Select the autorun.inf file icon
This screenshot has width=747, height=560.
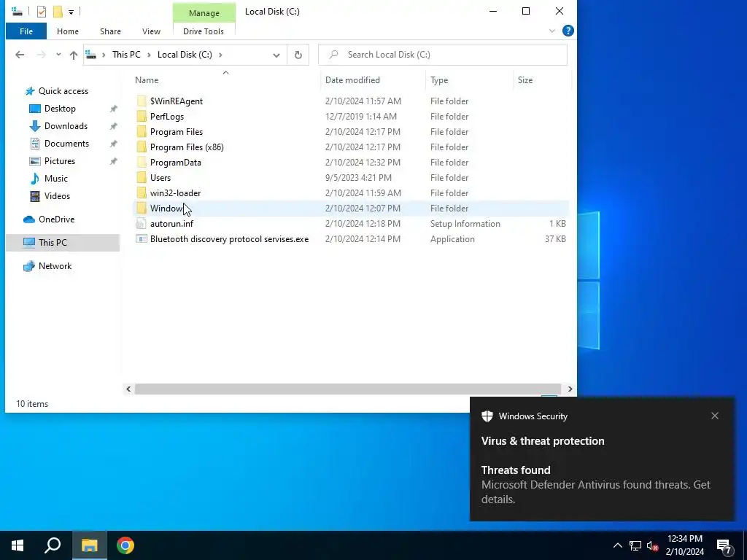pos(142,223)
